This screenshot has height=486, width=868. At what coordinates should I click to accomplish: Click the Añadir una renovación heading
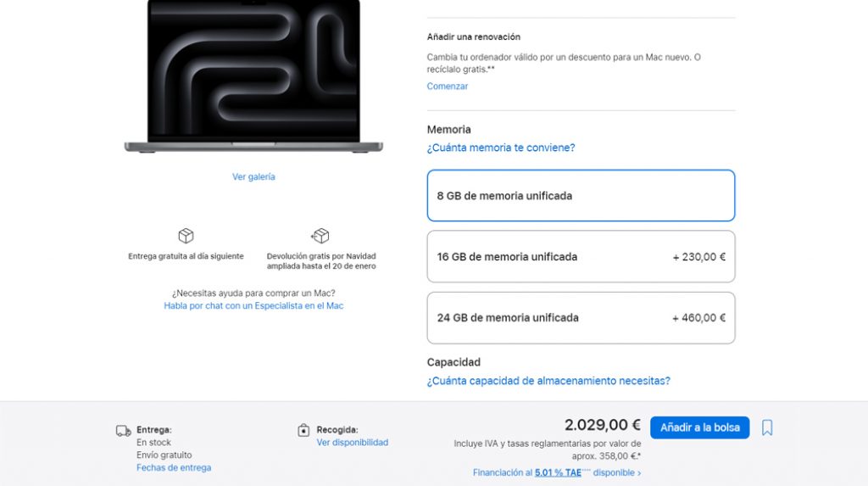click(x=473, y=37)
